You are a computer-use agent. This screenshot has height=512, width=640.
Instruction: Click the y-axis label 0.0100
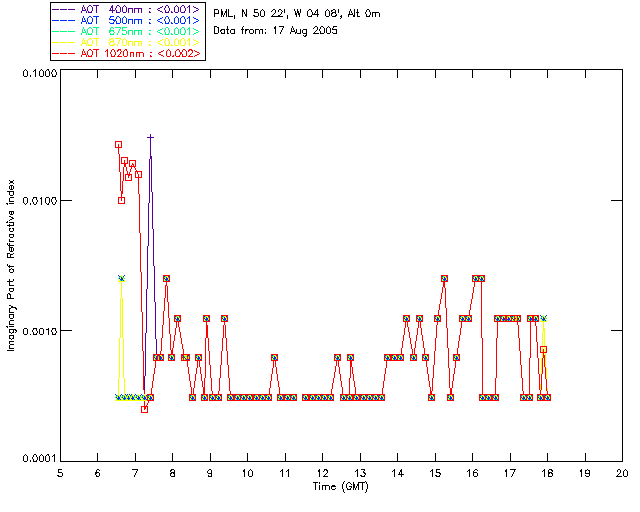tap(39, 200)
